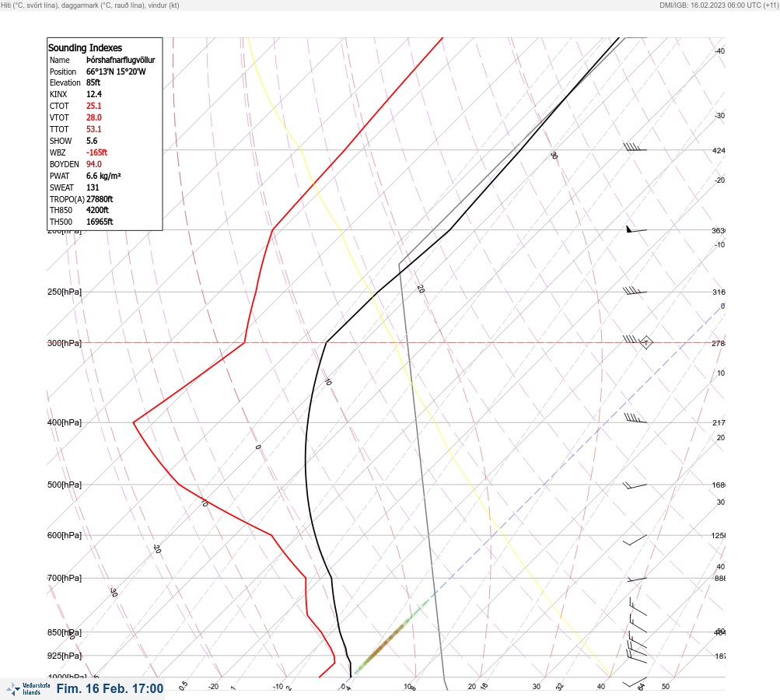The width and height of the screenshot is (780, 700).
Task: Click position value 66°13'N 15°20'W
Action: [116, 72]
